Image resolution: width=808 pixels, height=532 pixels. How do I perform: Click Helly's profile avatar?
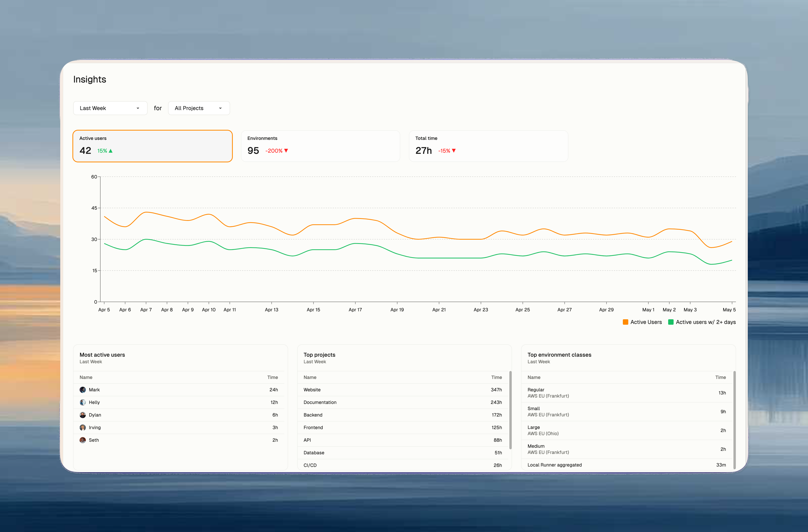click(83, 402)
